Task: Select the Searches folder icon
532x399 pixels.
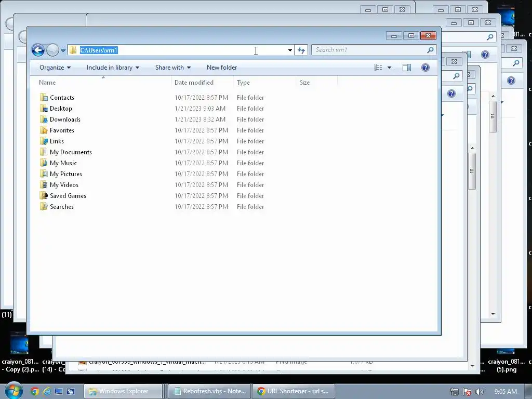Action: 44,206
